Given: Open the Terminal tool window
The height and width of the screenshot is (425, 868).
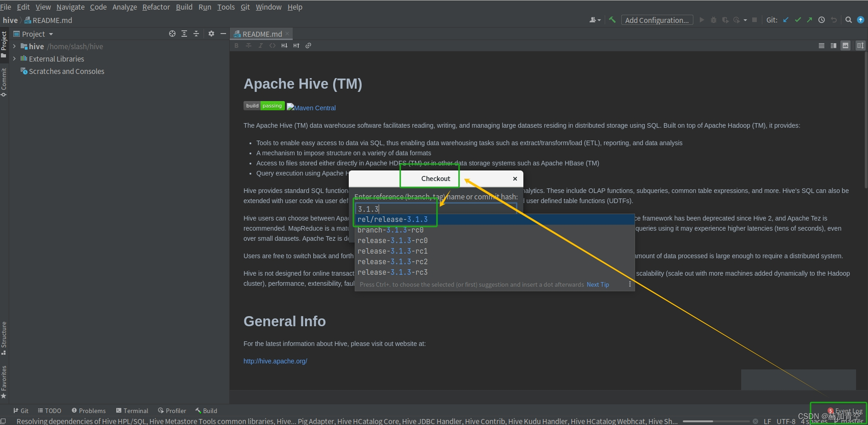Looking at the screenshot, I should (132, 411).
